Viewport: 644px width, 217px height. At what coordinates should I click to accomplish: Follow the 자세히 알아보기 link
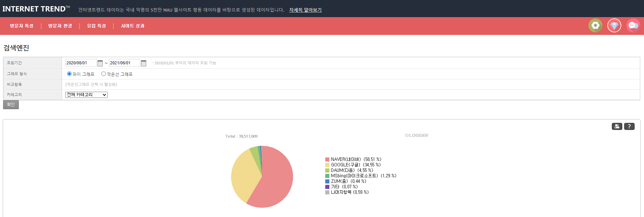coord(305,10)
